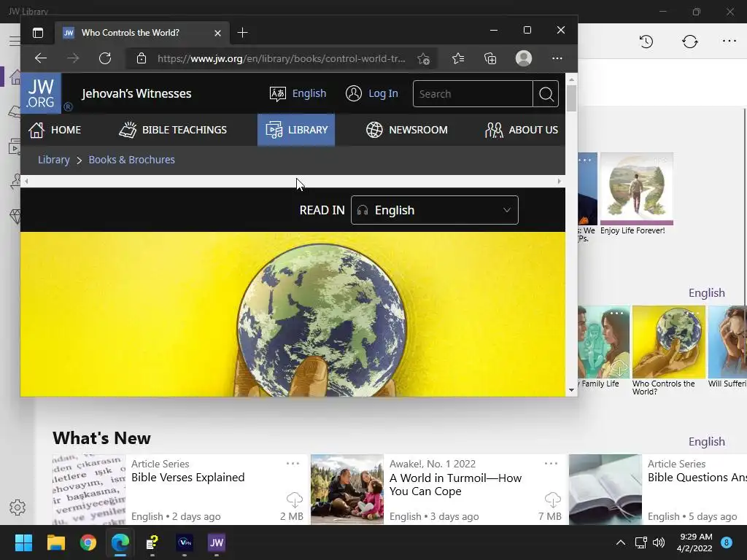Click the site Search input field

(473, 94)
